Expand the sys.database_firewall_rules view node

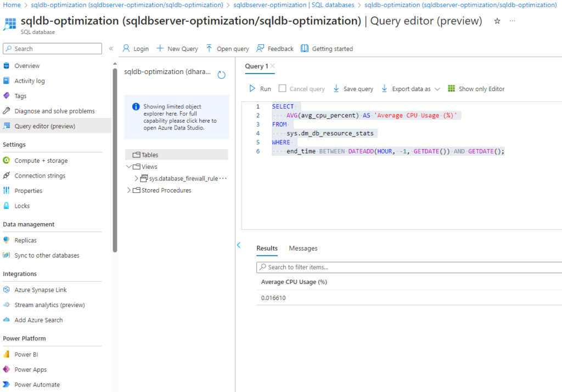click(x=137, y=178)
